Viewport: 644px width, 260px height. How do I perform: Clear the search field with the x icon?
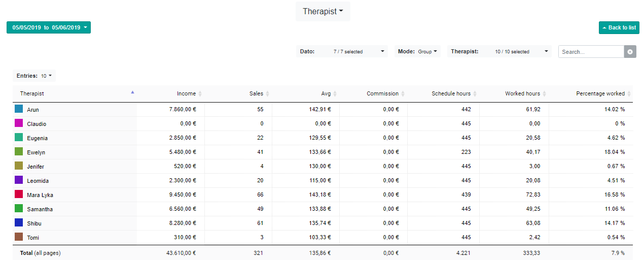[x=630, y=52]
